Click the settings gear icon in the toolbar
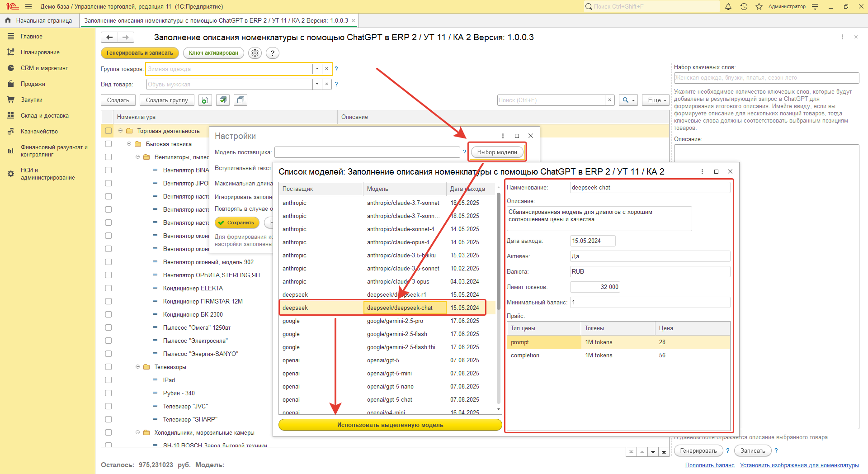The width and height of the screenshot is (868, 474). click(255, 53)
